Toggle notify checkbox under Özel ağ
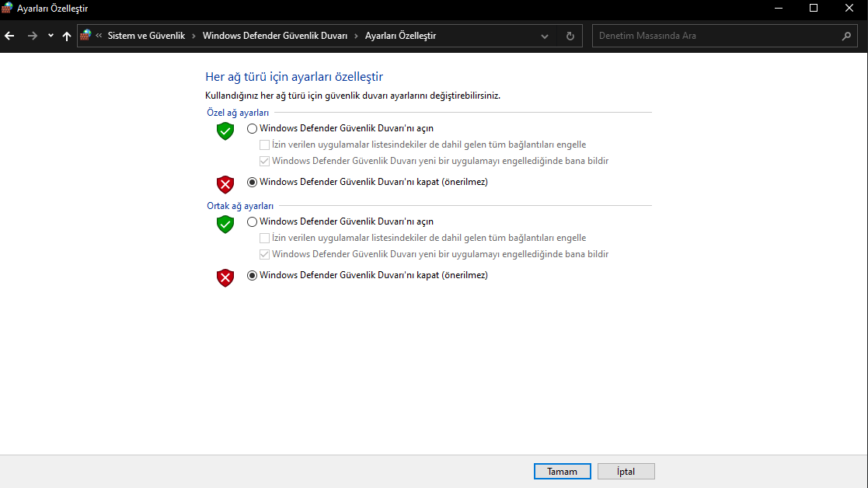This screenshot has height=488, width=868. [265, 162]
